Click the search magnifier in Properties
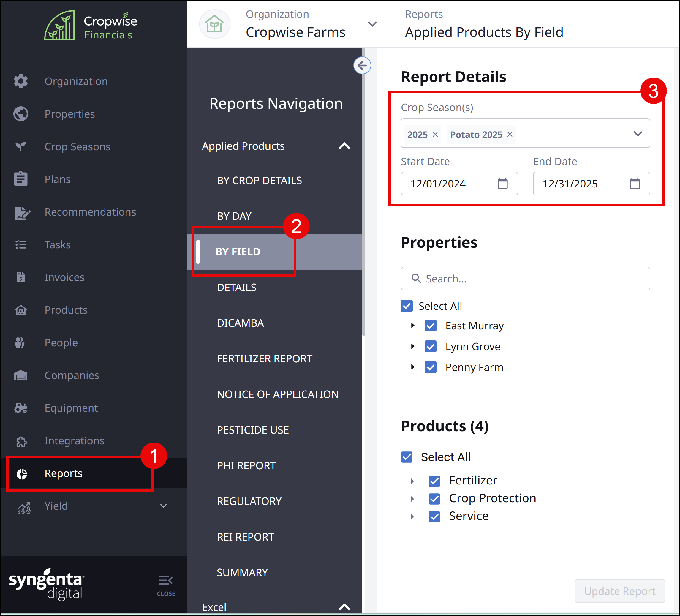Viewport: 680px width, 616px height. pyautogui.click(x=416, y=278)
